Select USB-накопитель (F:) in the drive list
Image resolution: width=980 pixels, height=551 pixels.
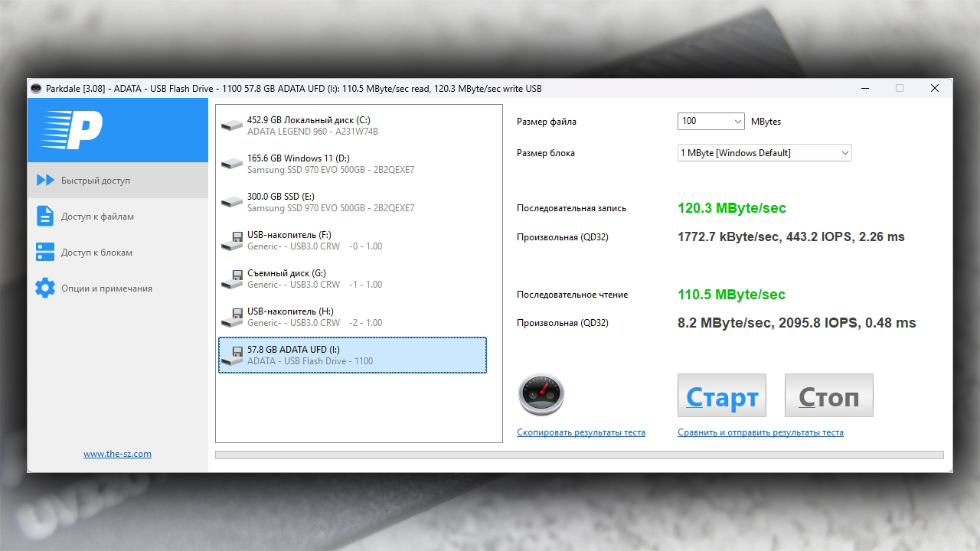point(352,240)
